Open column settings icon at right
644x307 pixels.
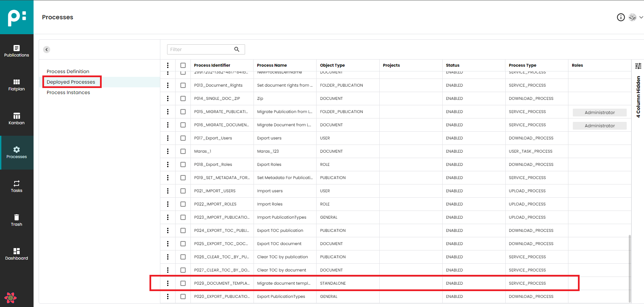(x=638, y=66)
